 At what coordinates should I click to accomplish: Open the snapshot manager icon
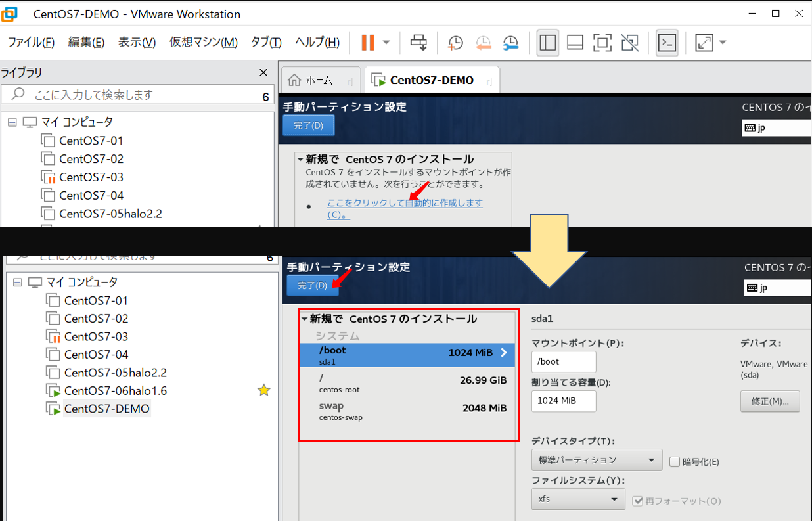click(511, 43)
